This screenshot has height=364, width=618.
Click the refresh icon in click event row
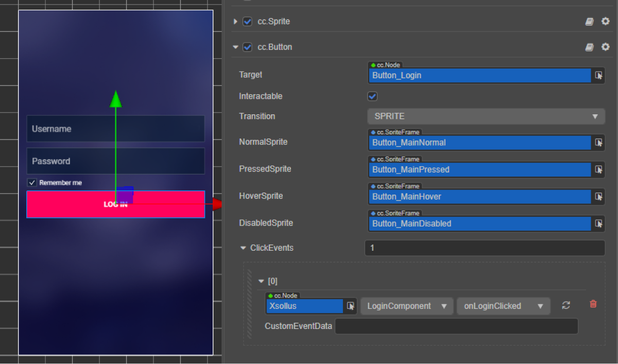point(566,305)
